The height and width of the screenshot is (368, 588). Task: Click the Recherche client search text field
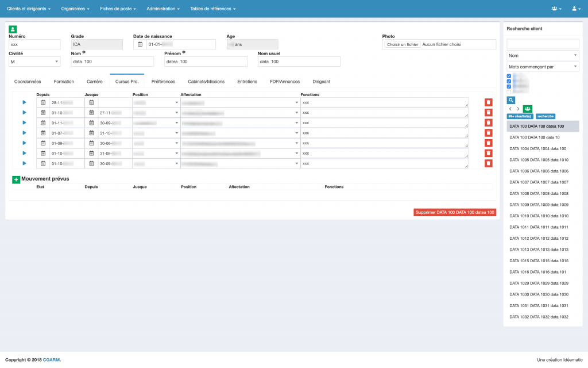point(543,44)
